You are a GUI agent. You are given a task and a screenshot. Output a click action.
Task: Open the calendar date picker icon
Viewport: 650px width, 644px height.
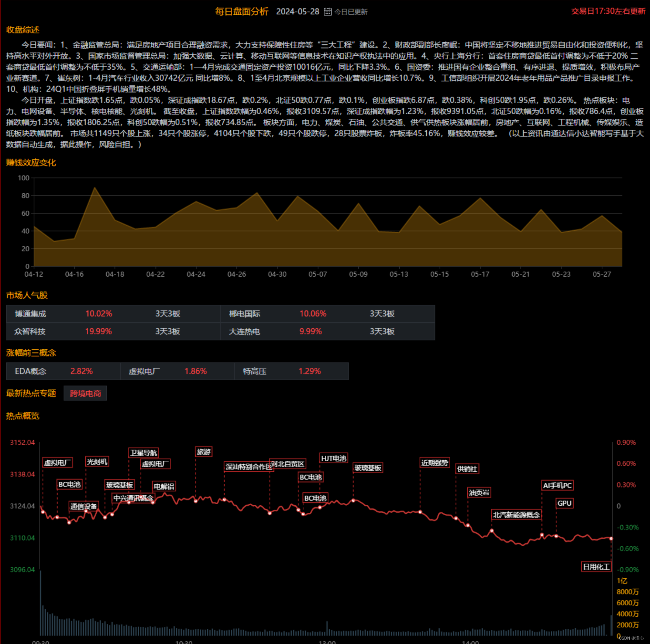pos(327,12)
